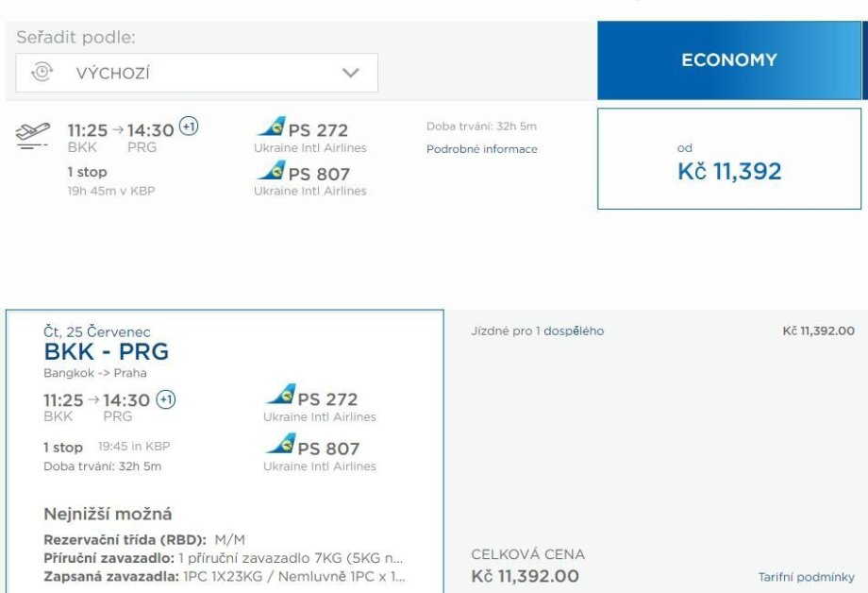Click the Příruční zavazadlo baggage line
Image resolution: width=868 pixels, height=593 pixels.
[x=225, y=558]
